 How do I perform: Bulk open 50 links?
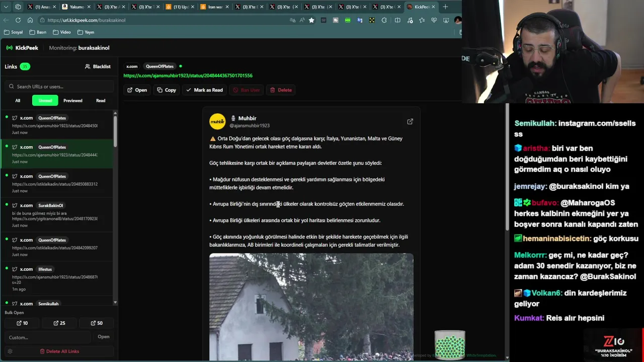(97, 323)
